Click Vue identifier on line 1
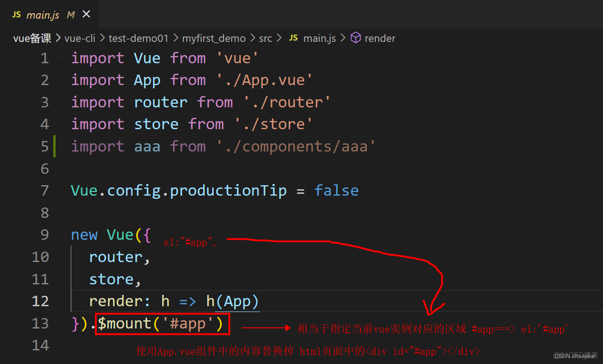Screen dimensions: 603x364 point(147,59)
